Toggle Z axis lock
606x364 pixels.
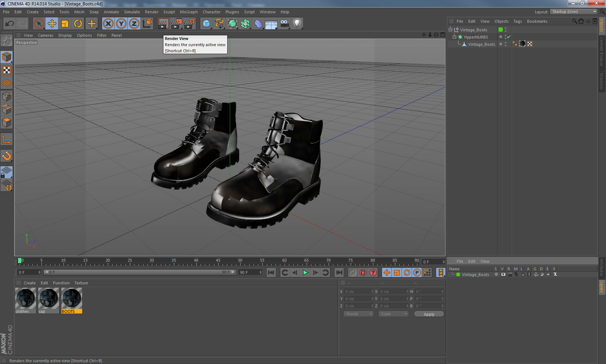coord(134,24)
